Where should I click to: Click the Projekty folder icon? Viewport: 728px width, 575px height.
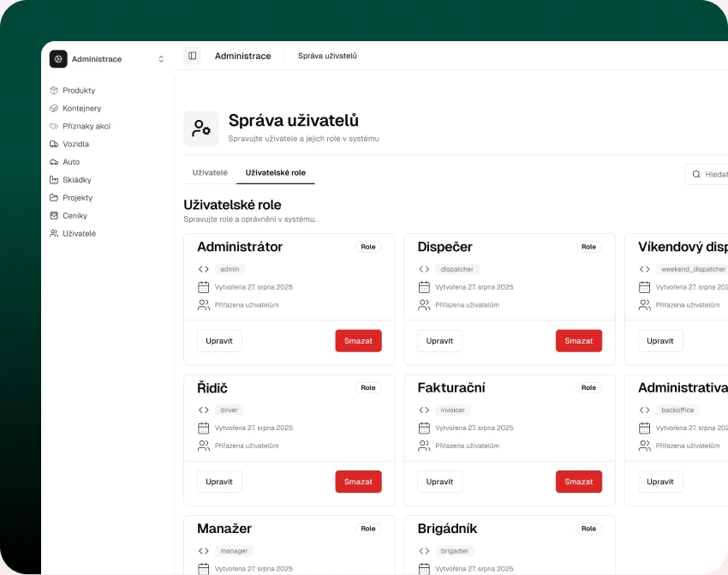tap(54, 197)
